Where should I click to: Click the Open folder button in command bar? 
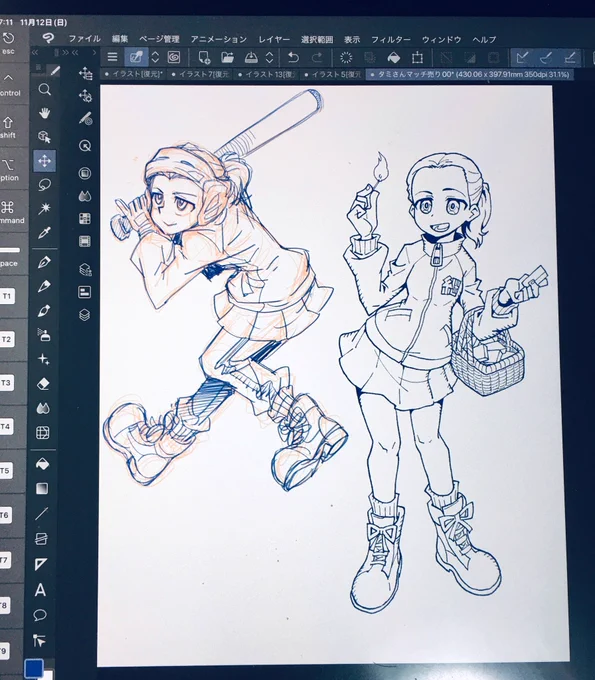point(227,57)
